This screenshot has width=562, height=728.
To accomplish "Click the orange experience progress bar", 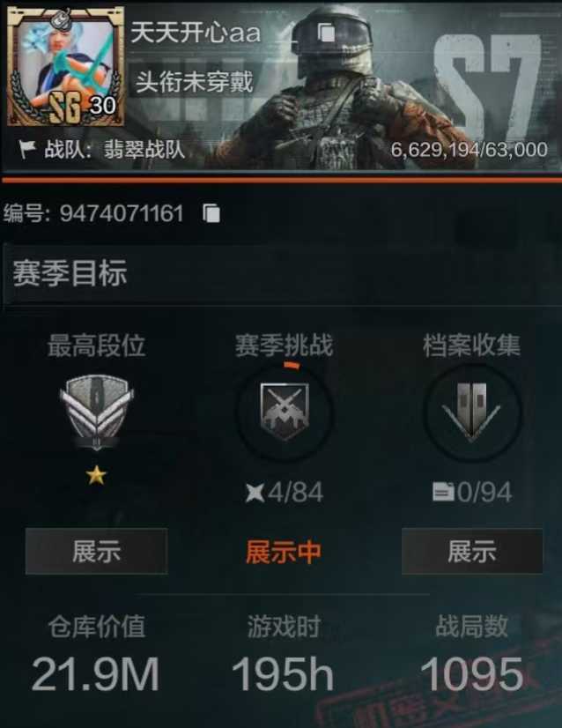I will 281,179.
